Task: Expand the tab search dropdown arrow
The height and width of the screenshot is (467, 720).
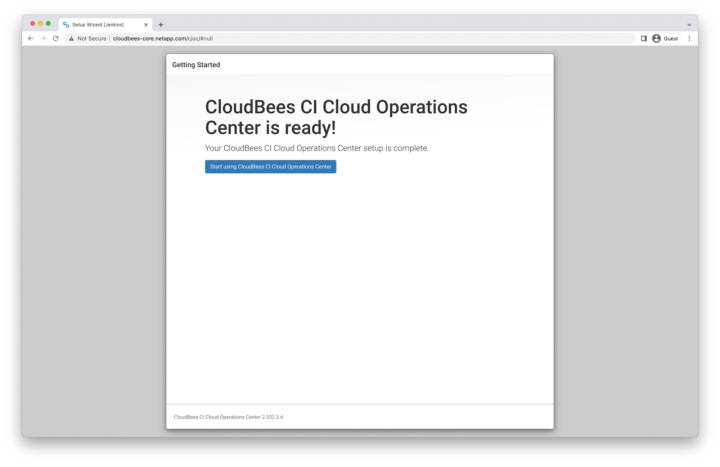Action: (689, 24)
